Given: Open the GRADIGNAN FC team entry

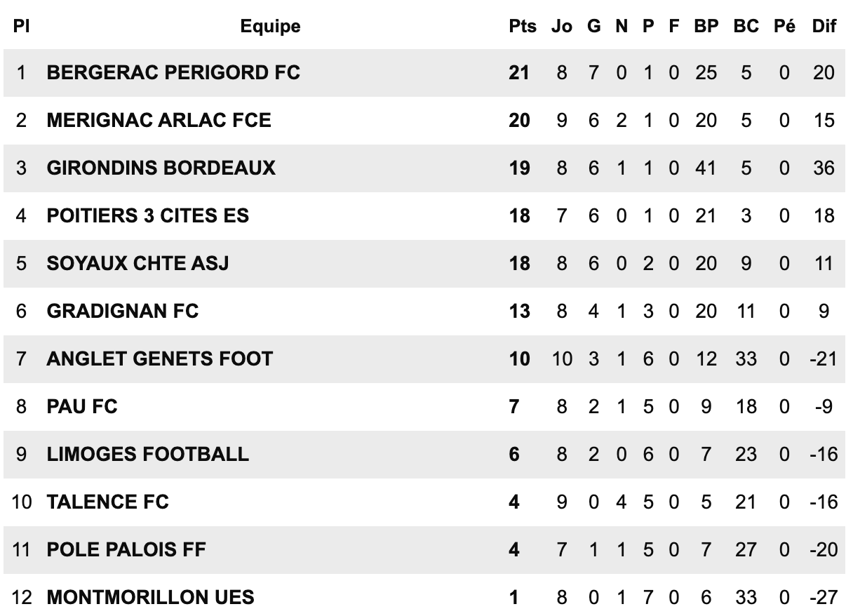Looking at the screenshot, I should (x=123, y=311).
